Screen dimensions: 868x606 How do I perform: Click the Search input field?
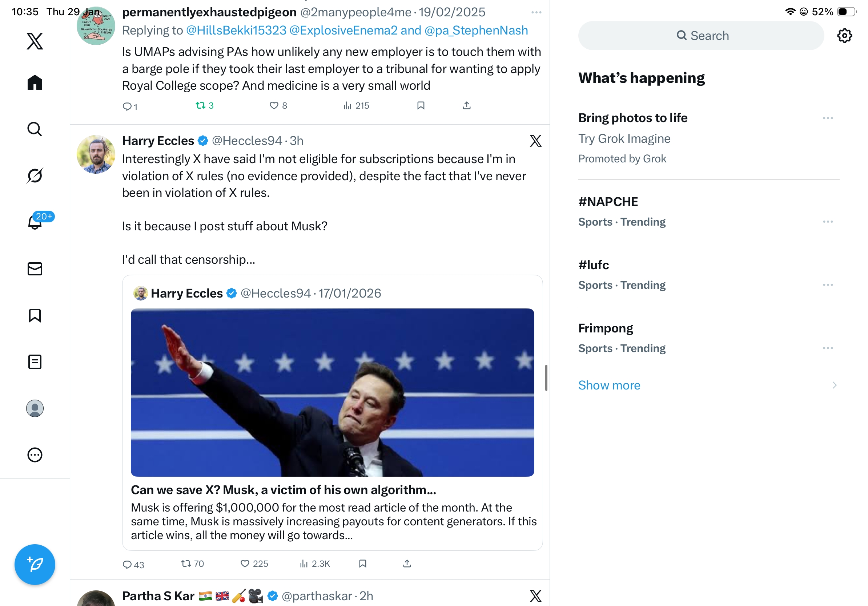701,36
